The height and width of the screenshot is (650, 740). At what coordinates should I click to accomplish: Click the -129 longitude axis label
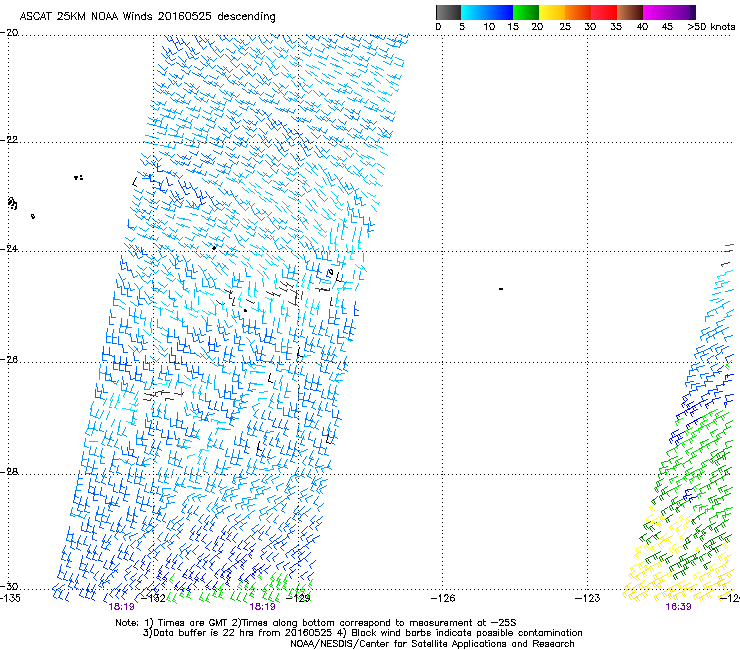pyautogui.click(x=299, y=598)
